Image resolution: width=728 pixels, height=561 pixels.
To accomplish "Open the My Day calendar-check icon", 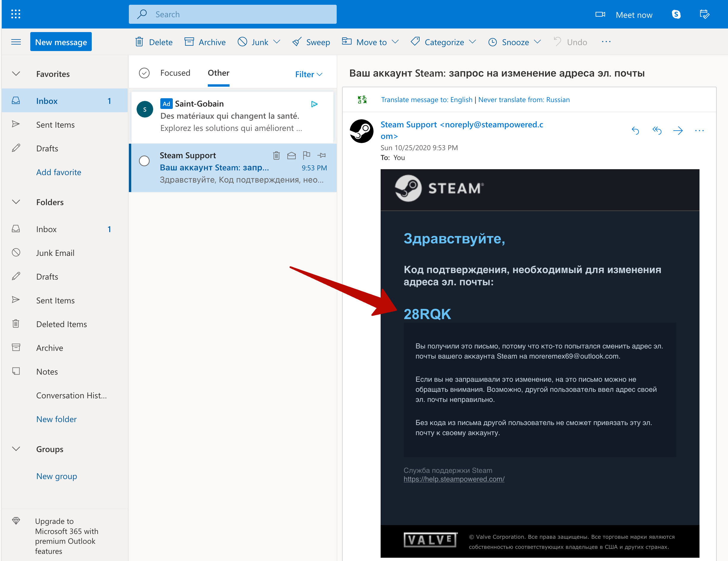I will pyautogui.click(x=704, y=14).
